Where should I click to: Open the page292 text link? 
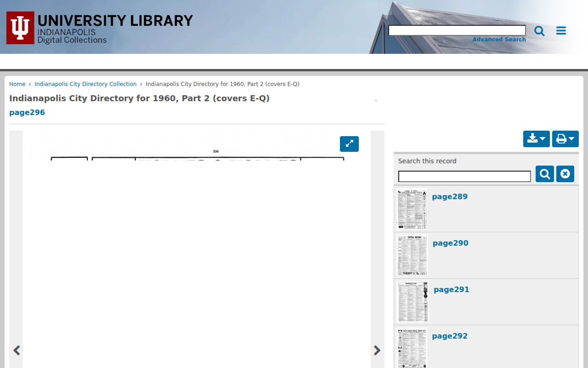(450, 336)
